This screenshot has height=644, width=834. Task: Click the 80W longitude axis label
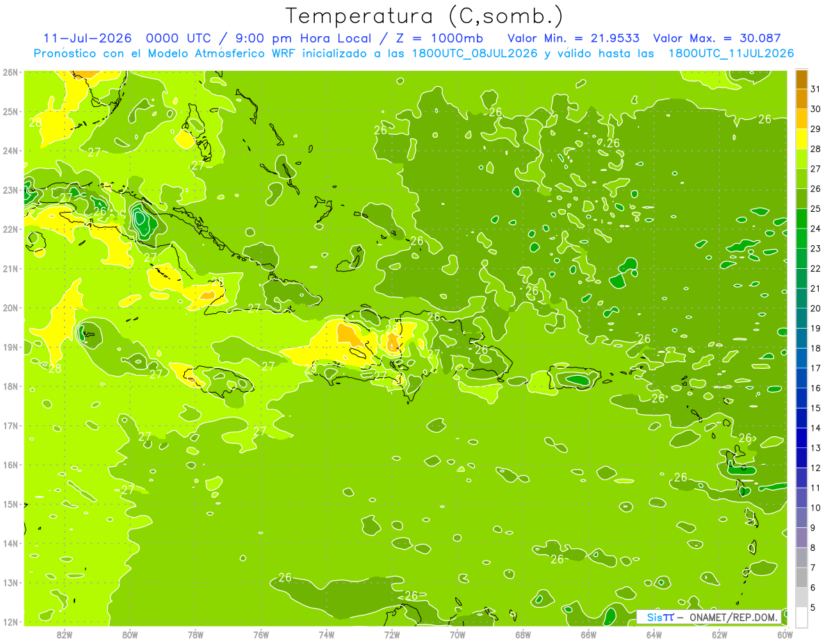point(130,634)
